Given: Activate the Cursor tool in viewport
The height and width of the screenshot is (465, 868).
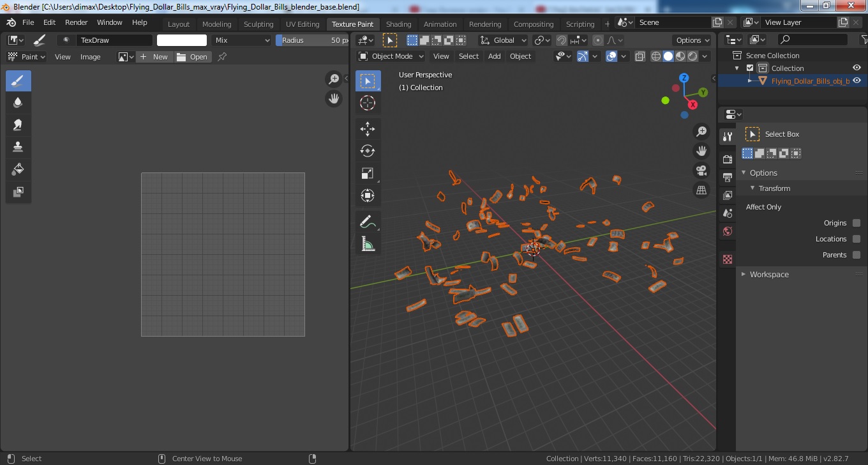Looking at the screenshot, I should (x=368, y=103).
